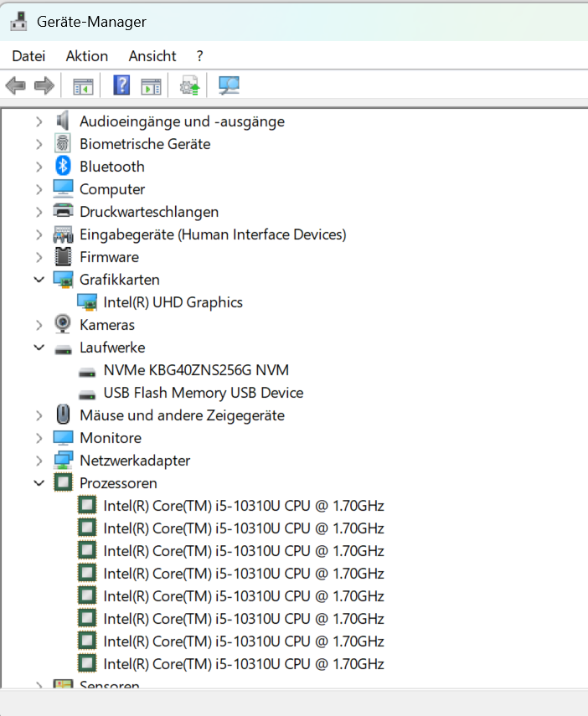Toggle the action pane toolbar icon
The height and width of the screenshot is (716, 588).
click(x=152, y=86)
